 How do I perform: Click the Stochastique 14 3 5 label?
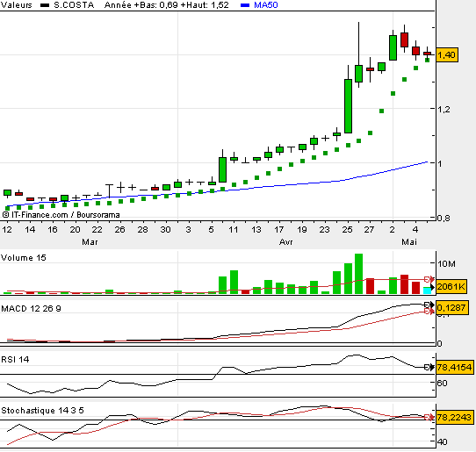coord(42,411)
